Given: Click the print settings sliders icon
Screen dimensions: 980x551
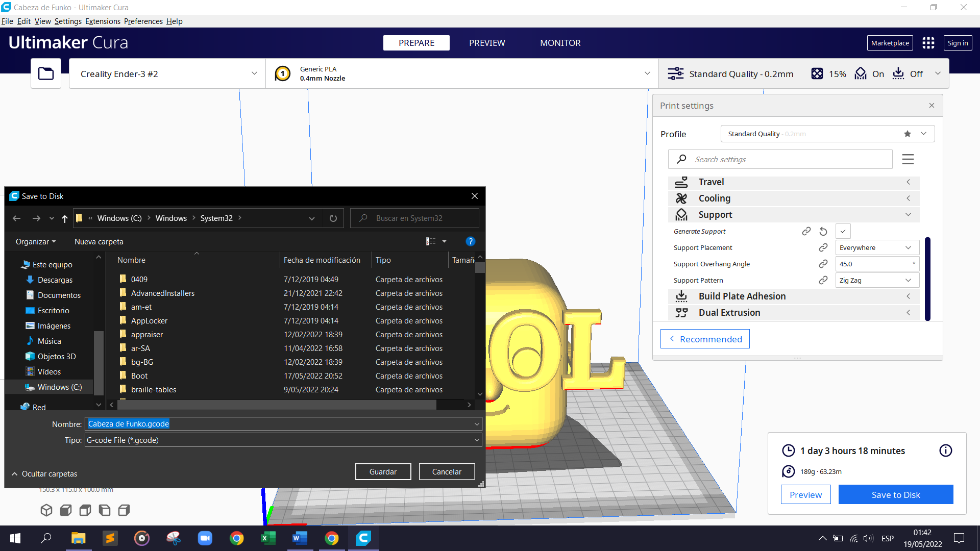Looking at the screenshot, I should point(676,73).
